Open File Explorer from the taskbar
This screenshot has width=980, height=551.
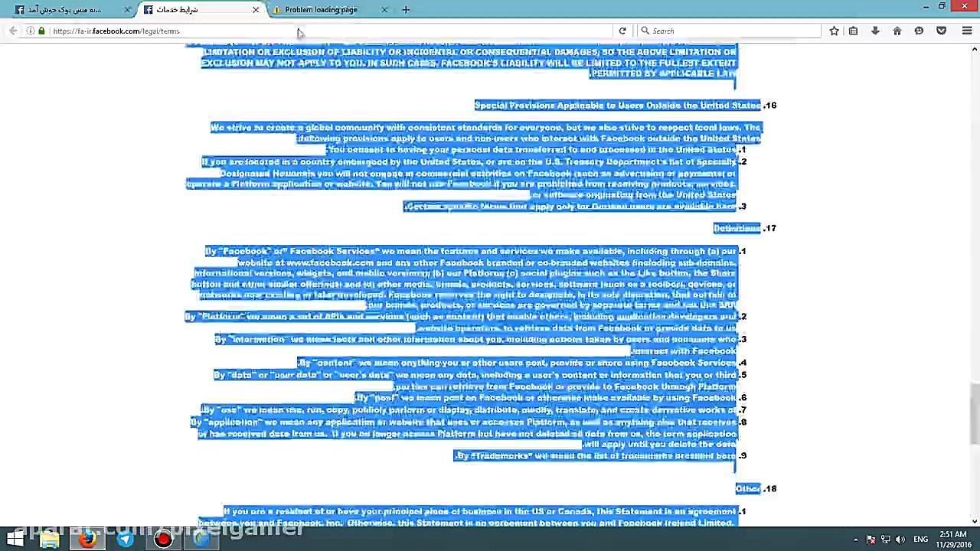(50, 539)
